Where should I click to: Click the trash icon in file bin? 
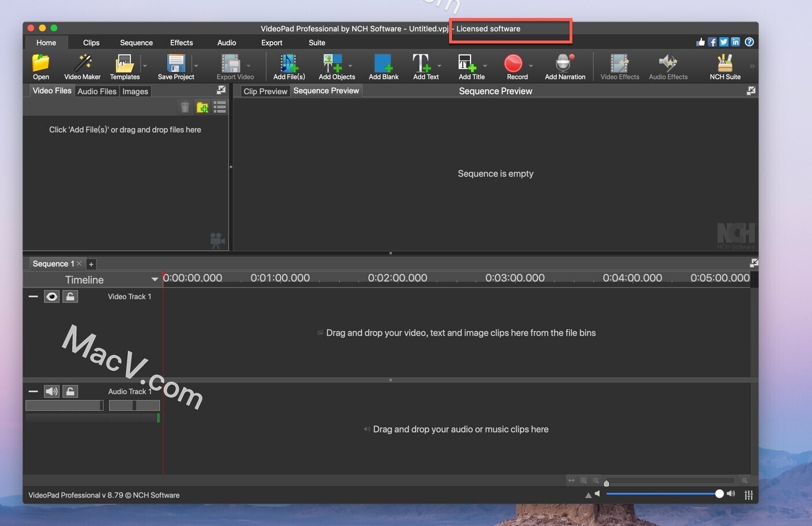185,107
